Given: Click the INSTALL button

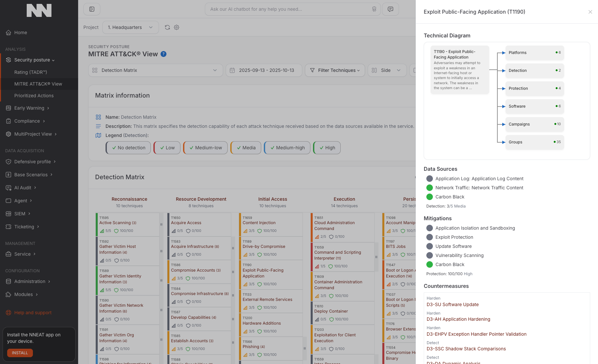Looking at the screenshot, I should pyautogui.click(x=20, y=353).
